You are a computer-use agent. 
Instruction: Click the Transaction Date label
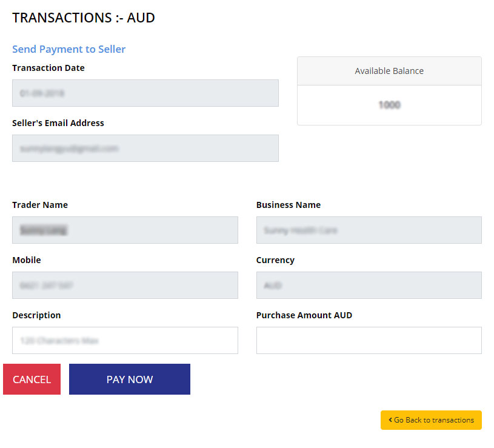click(x=48, y=68)
